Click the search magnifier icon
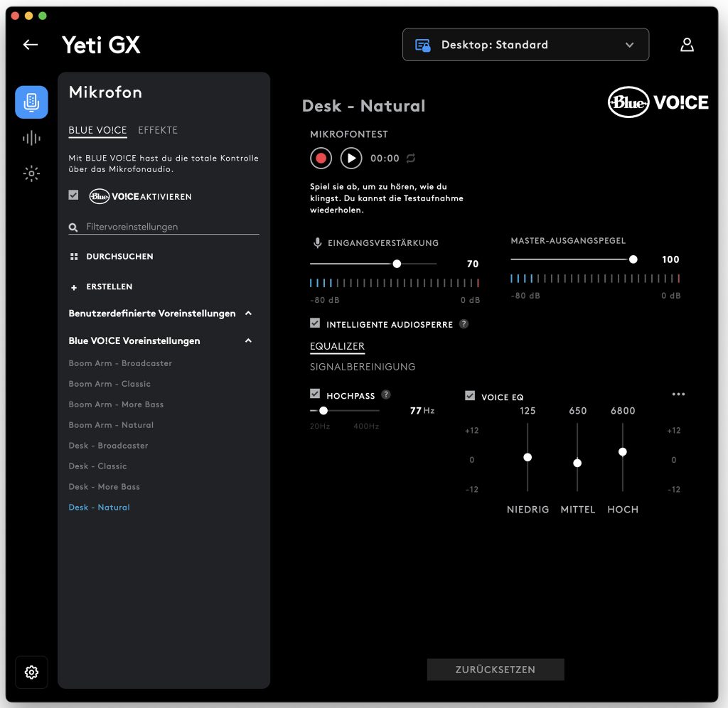 [73, 227]
